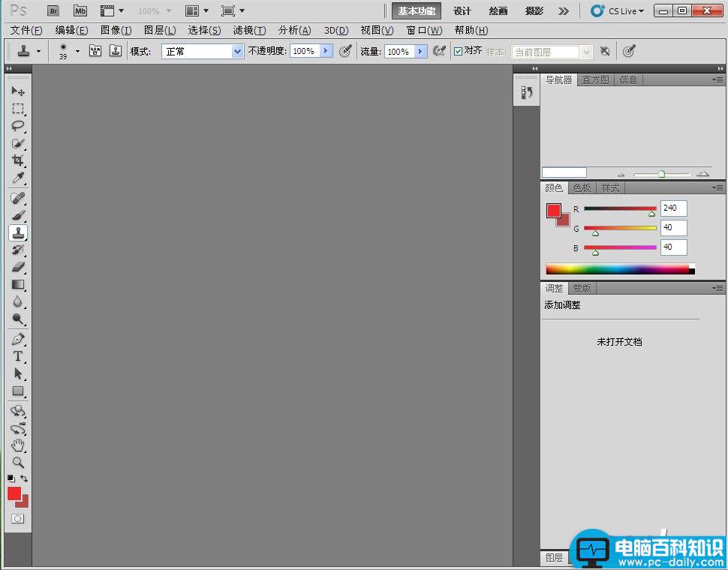Switch to the Eraser tool

(x=18, y=268)
